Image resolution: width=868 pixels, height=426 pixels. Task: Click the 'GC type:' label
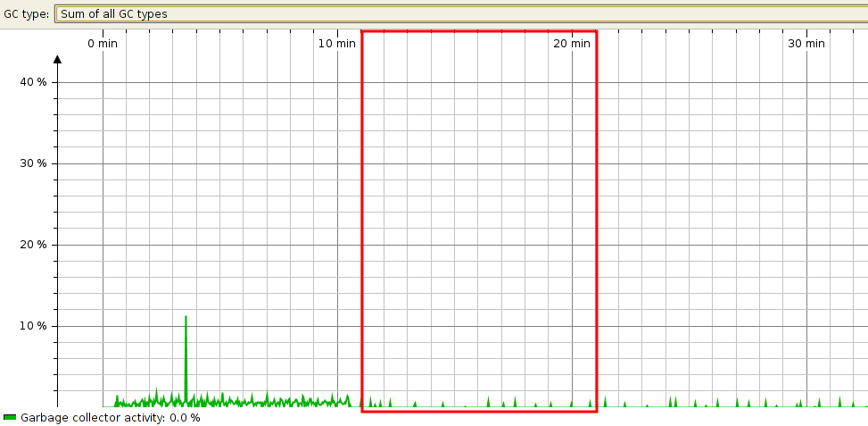(26, 14)
